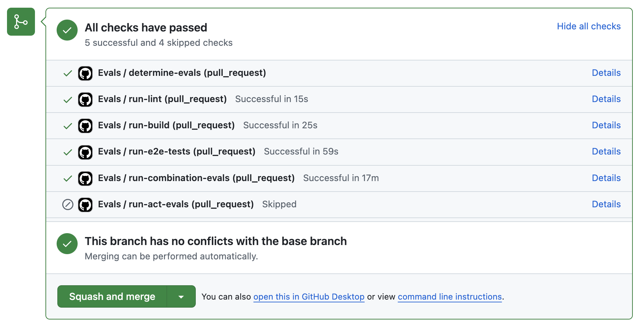Click open this in GitHub Desktop link
Viewport: 644px width, 323px height.
[x=309, y=297]
